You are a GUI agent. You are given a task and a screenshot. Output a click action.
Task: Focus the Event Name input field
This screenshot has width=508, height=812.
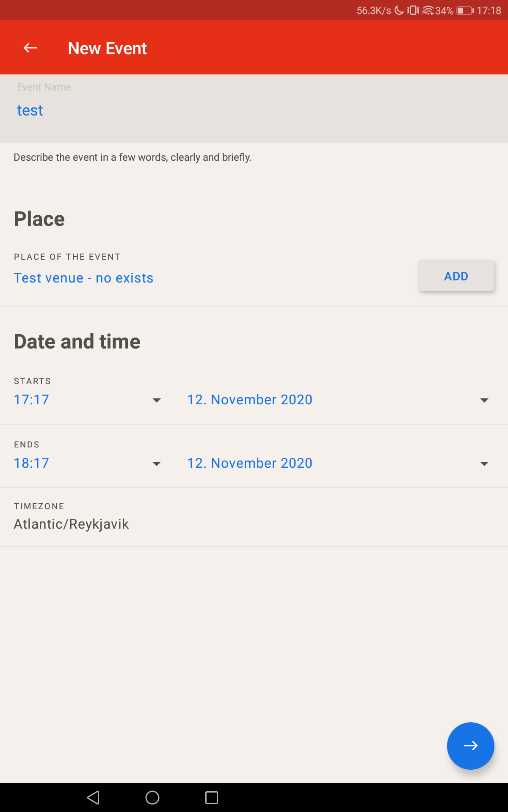coord(254,110)
